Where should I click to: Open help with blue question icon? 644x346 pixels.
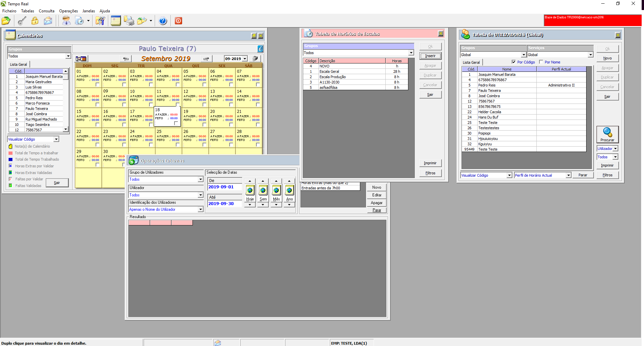163,21
